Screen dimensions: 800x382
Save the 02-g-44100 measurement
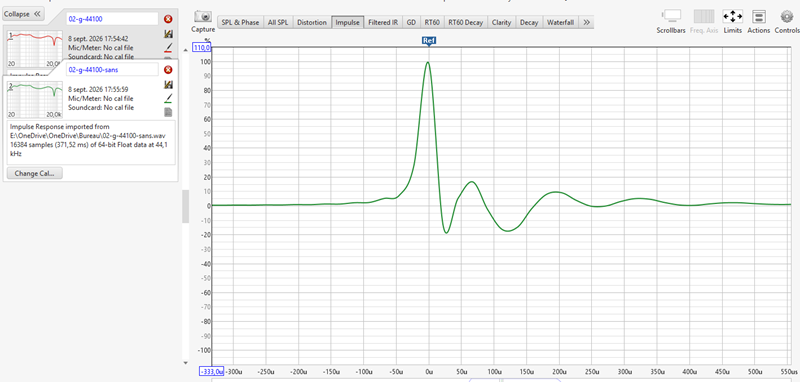click(x=168, y=34)
